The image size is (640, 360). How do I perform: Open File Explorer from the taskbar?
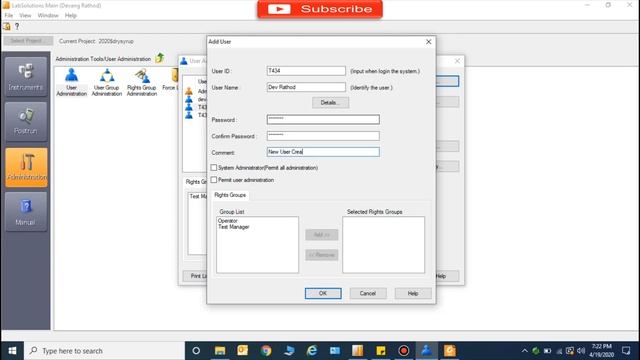point(220,351)
